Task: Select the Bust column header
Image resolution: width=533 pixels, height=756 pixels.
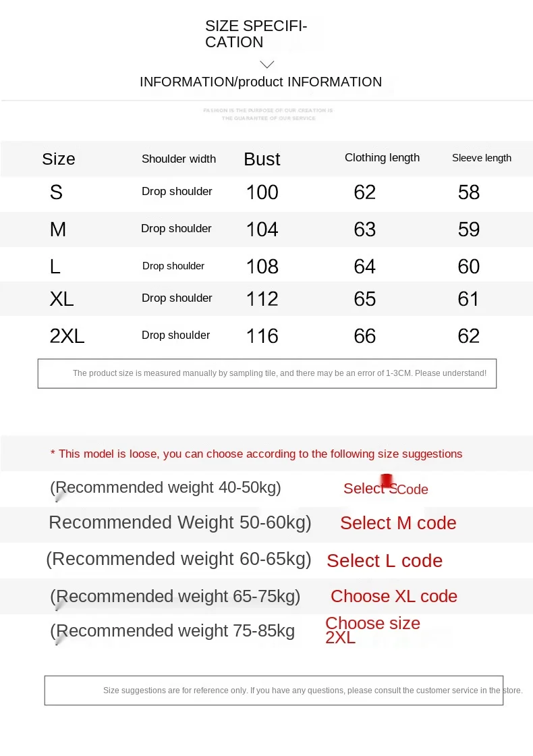Action: [x=262, y=159]
